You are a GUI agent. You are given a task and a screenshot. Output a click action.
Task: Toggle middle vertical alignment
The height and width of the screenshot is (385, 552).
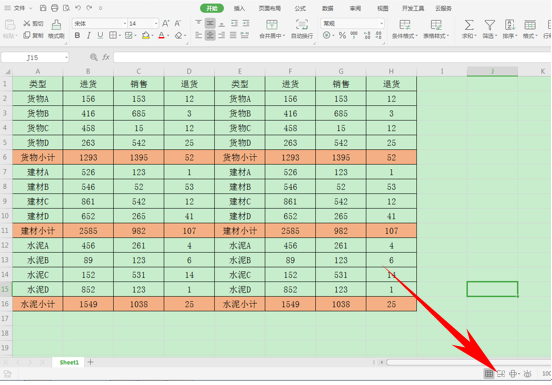210,23
